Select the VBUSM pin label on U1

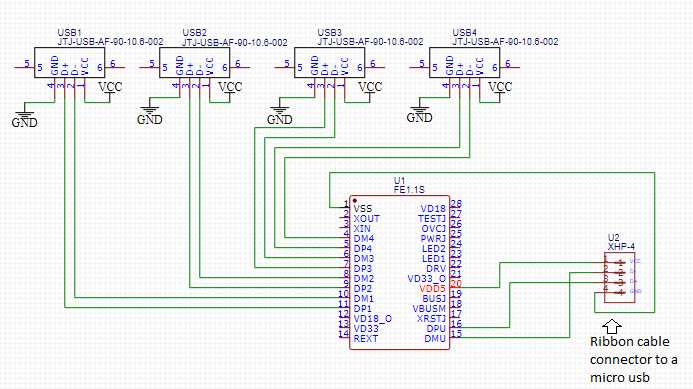(429, 309)
